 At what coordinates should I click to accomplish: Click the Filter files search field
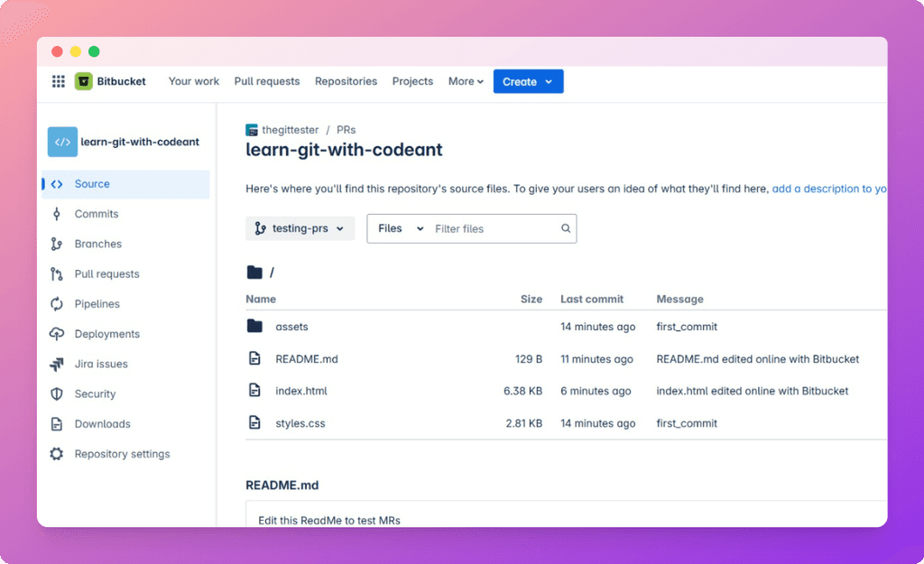[487, 228]
